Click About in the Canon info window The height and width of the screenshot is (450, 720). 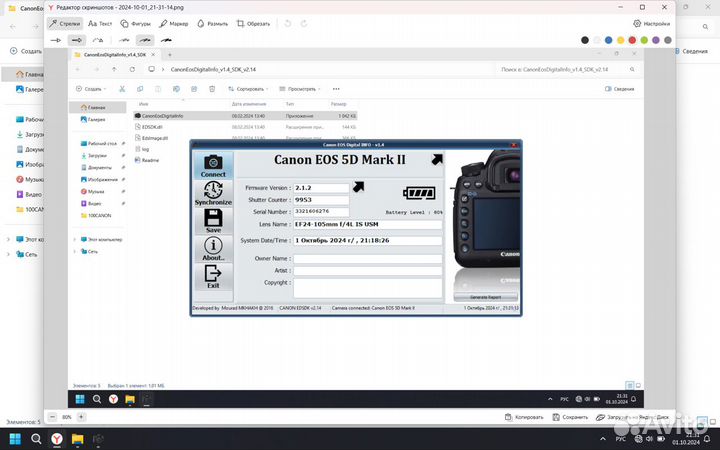click(213, 249)
